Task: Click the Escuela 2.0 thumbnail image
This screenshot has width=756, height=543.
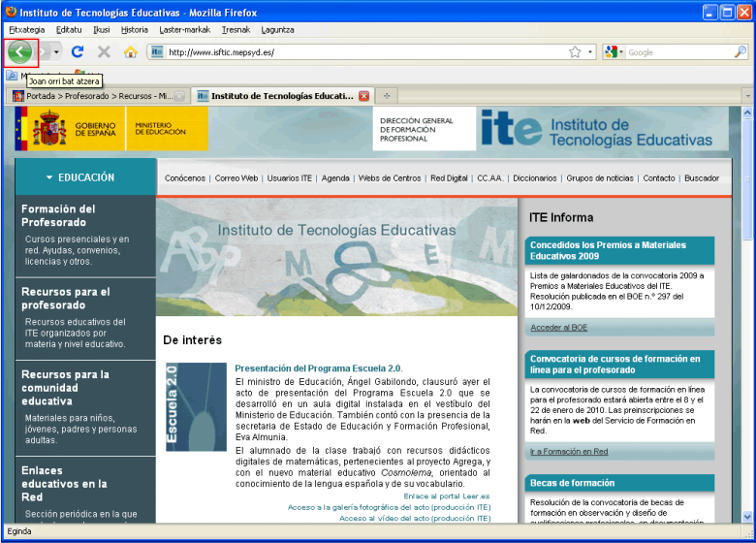Action: (x=196, y=407)
